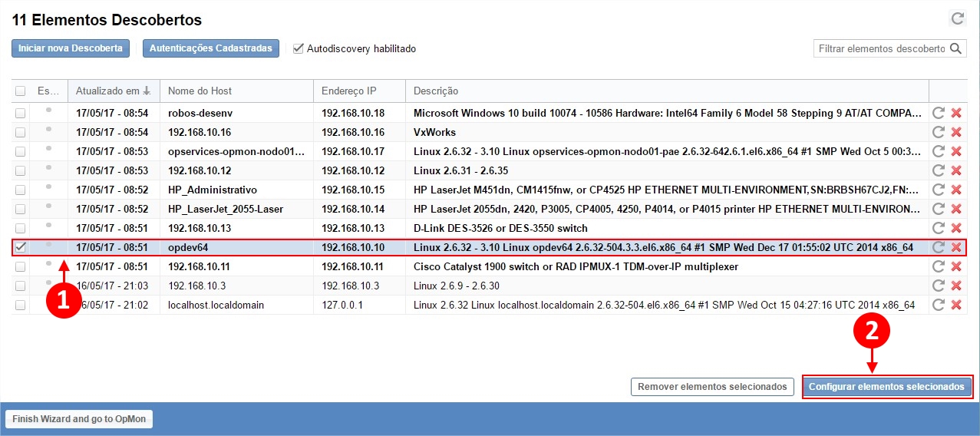Click Iniciar nova Descoberta button
Screen dimensions: 980x436
[70, 48]
